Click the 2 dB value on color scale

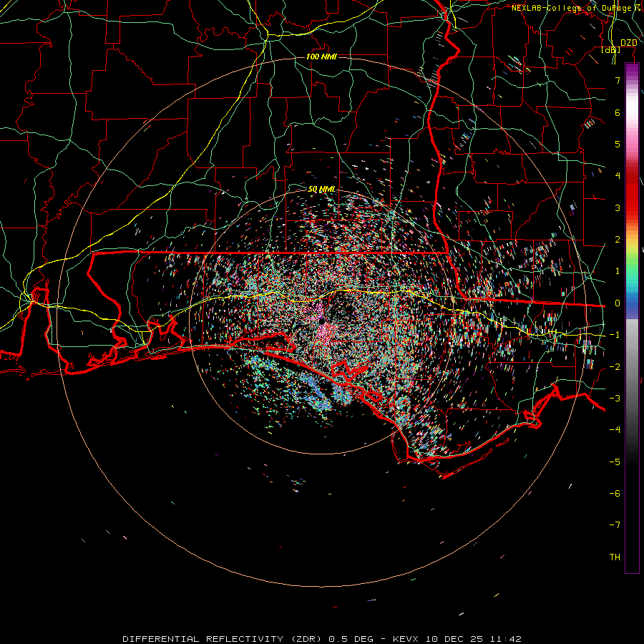(618, 240)
